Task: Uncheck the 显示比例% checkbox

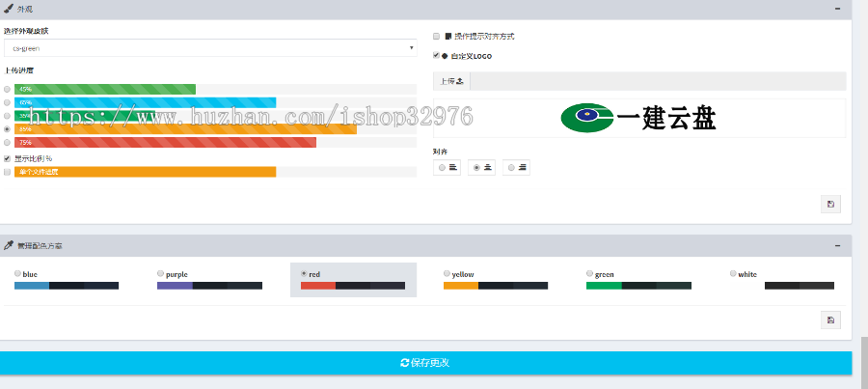Action: coord(7,158)
